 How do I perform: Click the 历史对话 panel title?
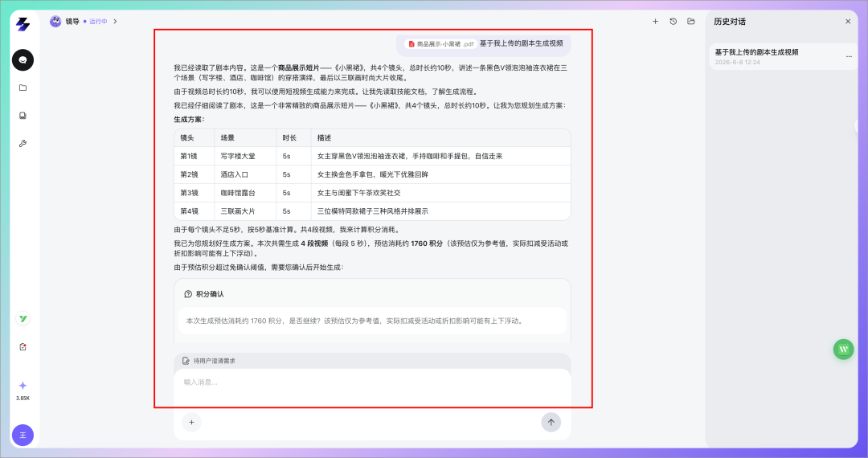(x=730, y=21)
